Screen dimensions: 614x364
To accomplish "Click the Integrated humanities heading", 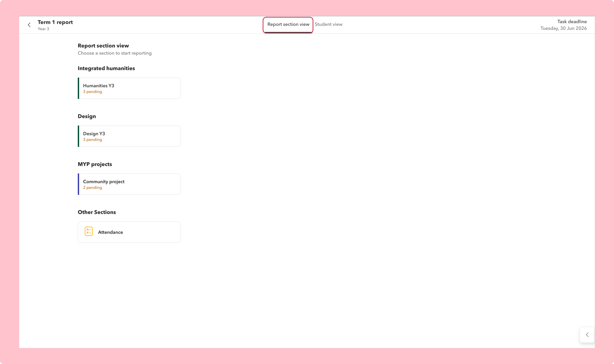I will click(x=106, y=68).
